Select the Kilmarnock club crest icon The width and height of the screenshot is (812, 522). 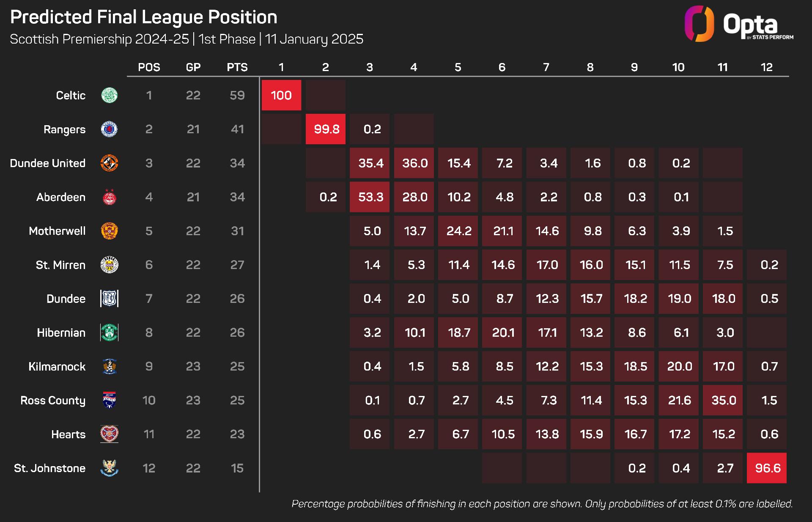coord(110,366)
